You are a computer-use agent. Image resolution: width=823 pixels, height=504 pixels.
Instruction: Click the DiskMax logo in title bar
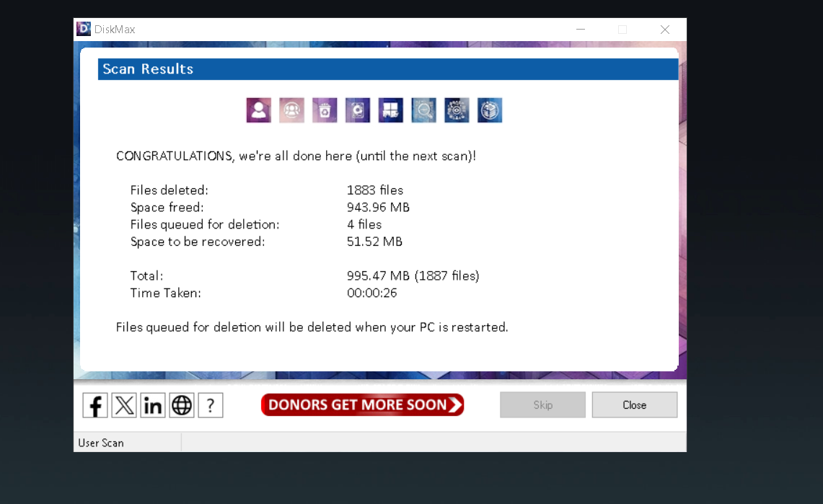(x=84, y=29)
